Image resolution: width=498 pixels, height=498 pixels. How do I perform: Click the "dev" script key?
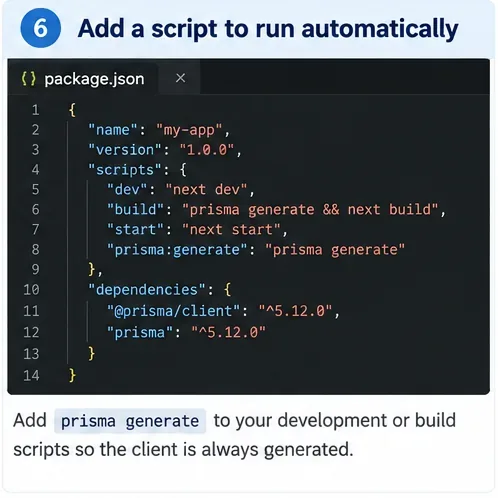pyautogui.click(x=127, y=190)
